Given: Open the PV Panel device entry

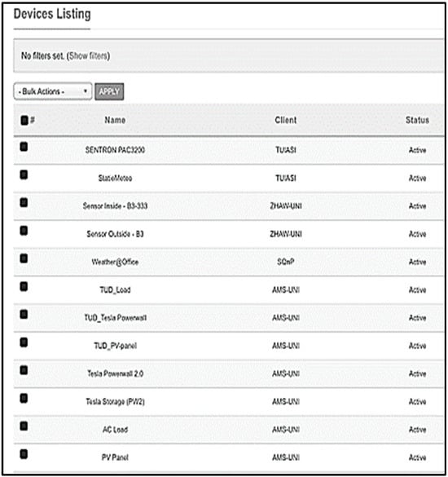Looking at the screenshot, I should click(115, 457).
